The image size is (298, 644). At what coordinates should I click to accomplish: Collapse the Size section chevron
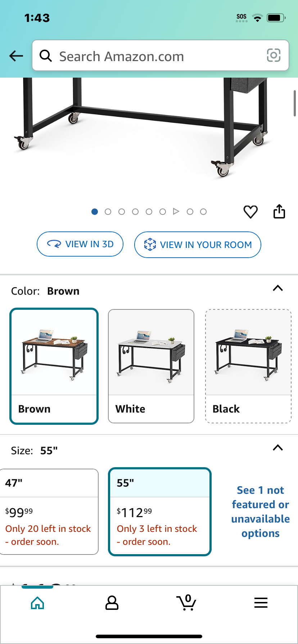coord(278,448)
